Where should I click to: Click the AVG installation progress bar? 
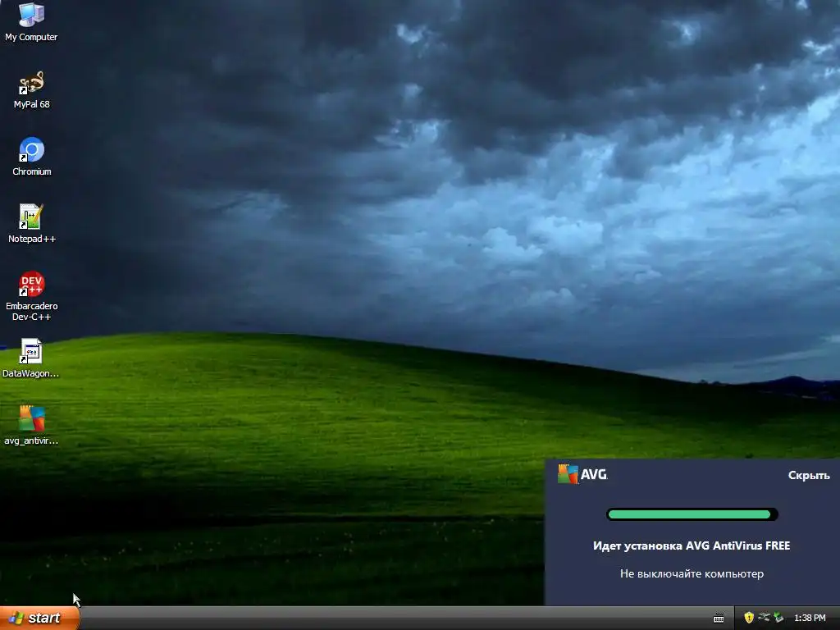click(692, 514)
